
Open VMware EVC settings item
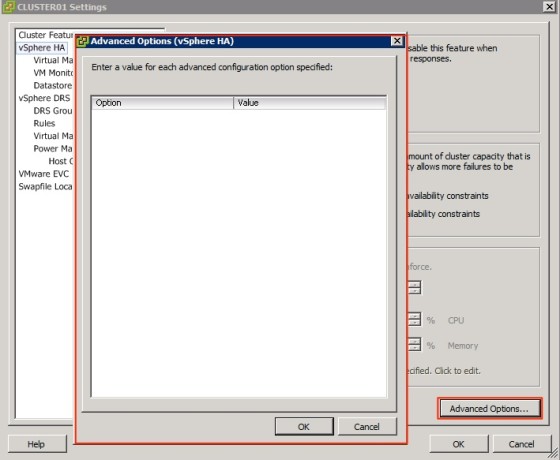point(44,174)
